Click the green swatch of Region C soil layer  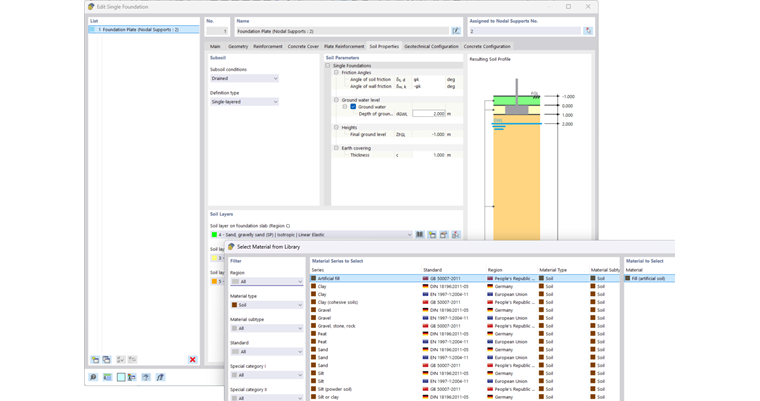[x=214, y=235]
